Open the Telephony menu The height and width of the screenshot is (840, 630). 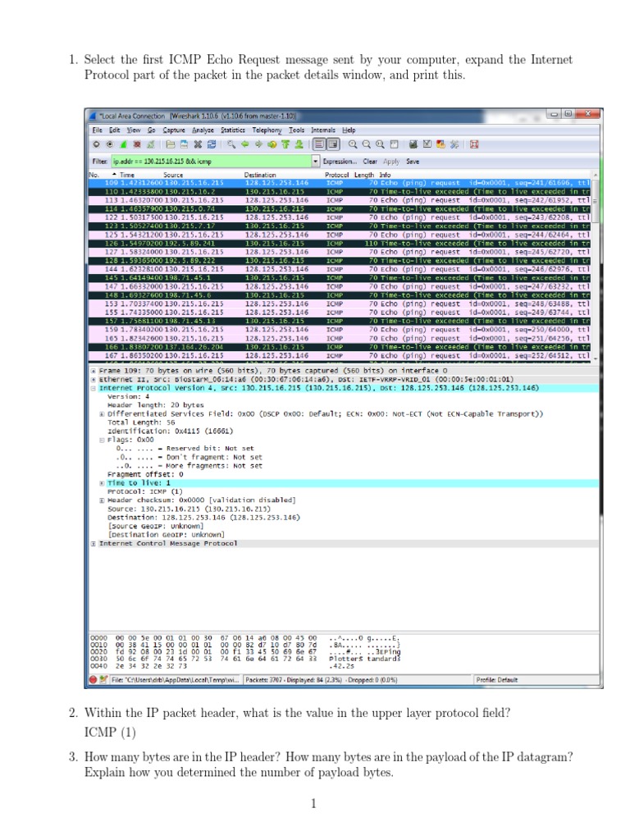267,130
